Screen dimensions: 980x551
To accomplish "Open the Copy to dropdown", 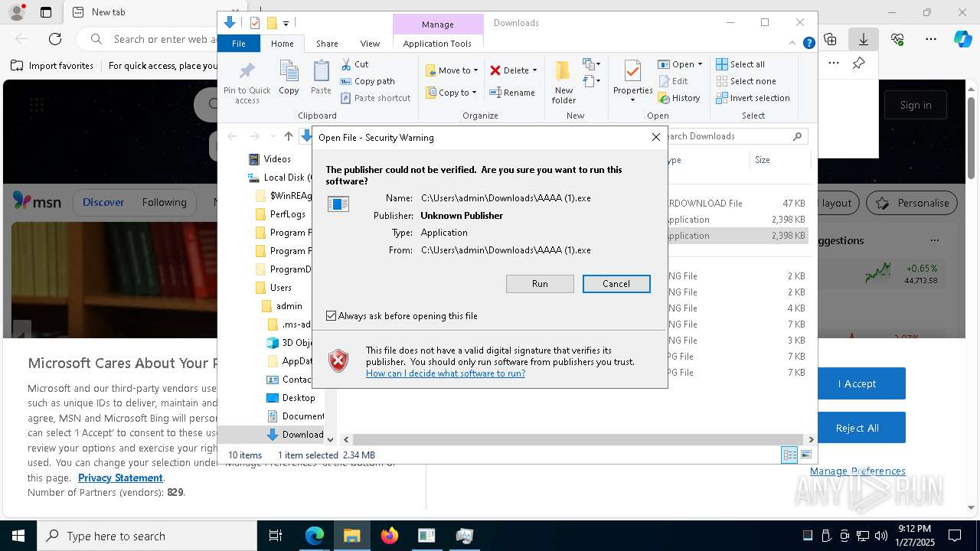I will point(452,93).
